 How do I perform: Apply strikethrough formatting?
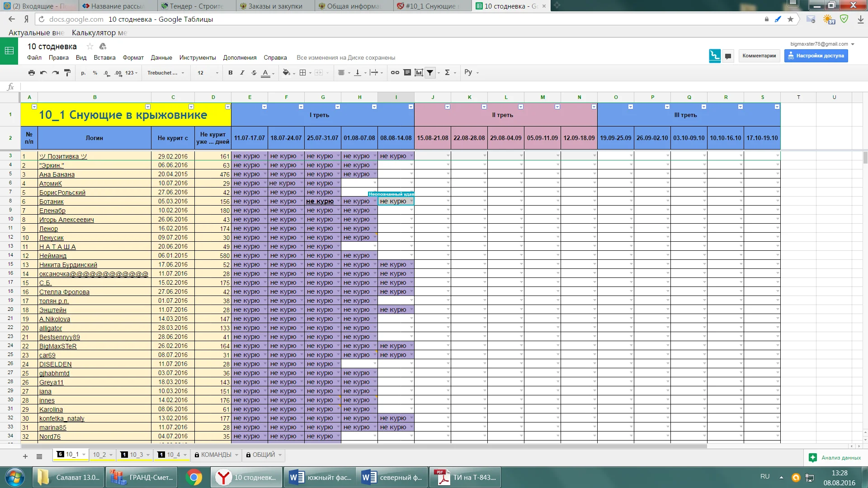coord(254,73)
